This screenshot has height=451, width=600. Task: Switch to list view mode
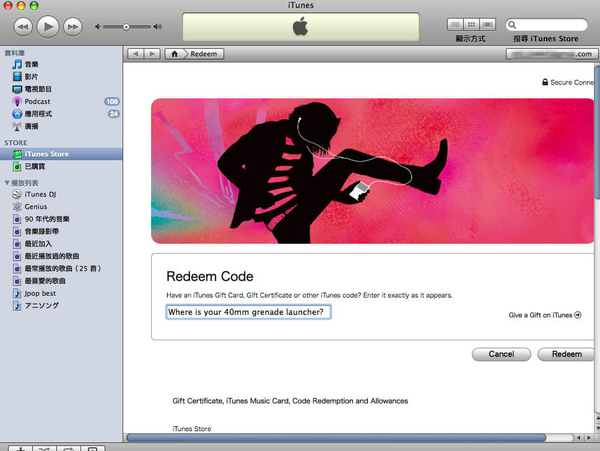click(x=455, y=24)
